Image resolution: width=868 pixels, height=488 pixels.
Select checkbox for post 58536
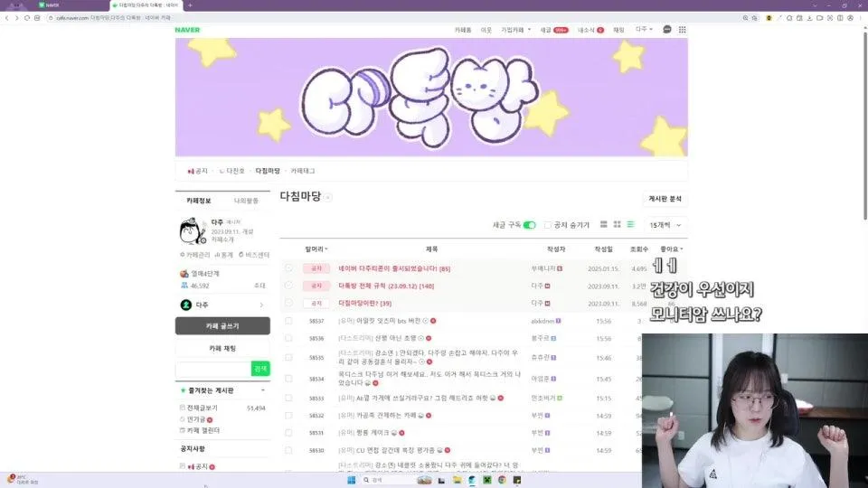coord(288,338)
